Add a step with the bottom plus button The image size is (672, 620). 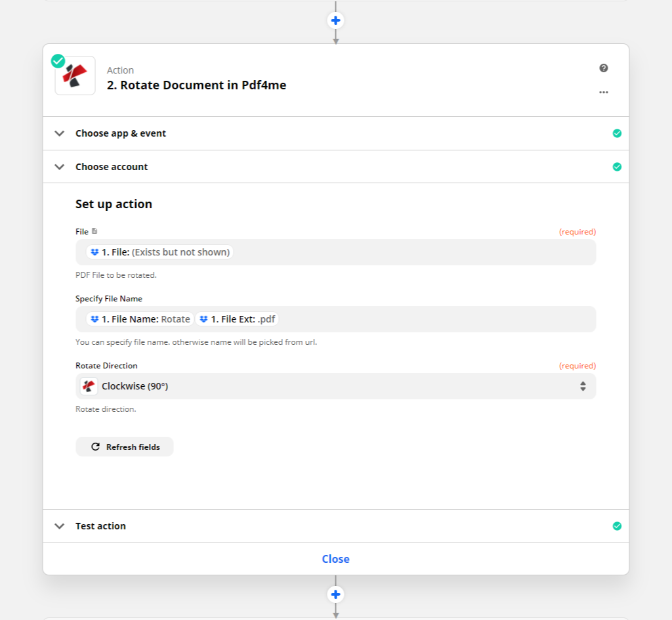(335, 594)
